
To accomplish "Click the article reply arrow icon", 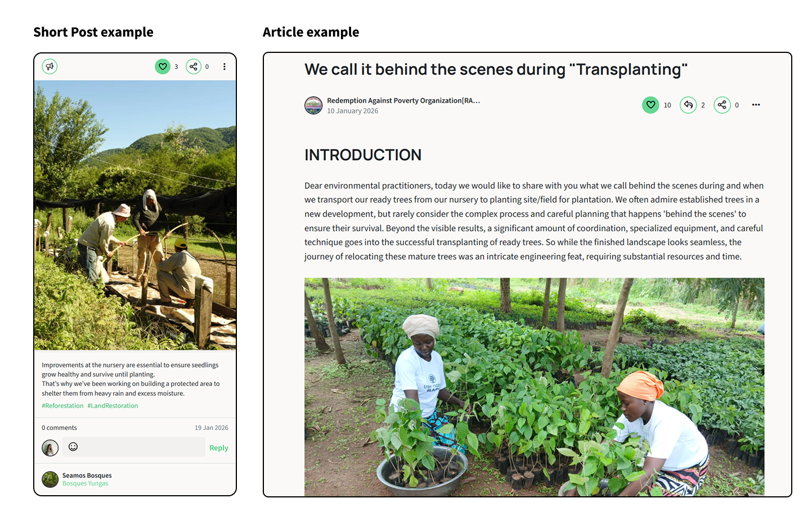I will [x=688, y=105].
